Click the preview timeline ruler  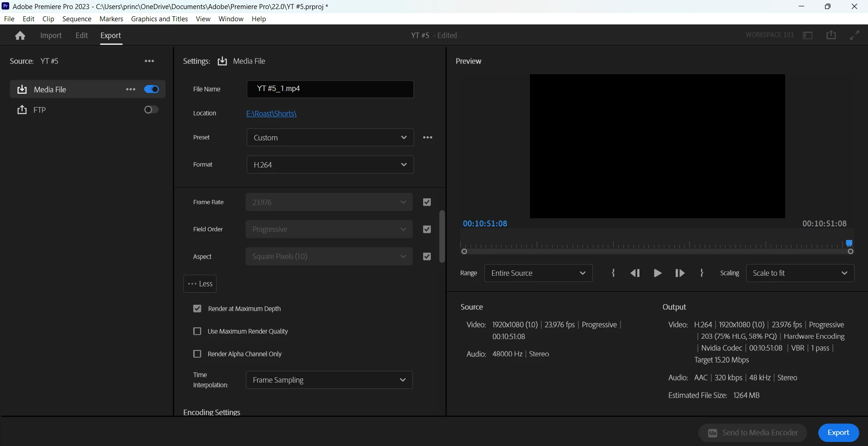pos(655,245)
